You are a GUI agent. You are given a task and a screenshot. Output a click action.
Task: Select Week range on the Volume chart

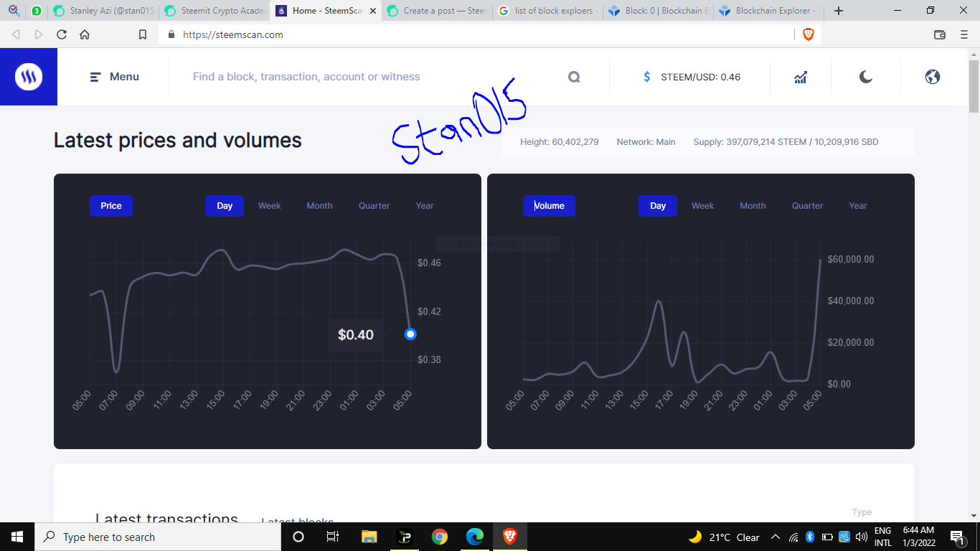pos(703,206)
